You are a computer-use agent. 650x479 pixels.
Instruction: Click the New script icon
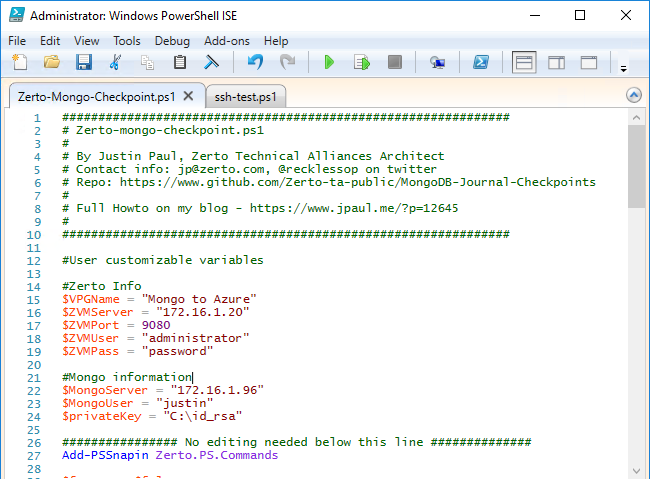coord(19,63)
